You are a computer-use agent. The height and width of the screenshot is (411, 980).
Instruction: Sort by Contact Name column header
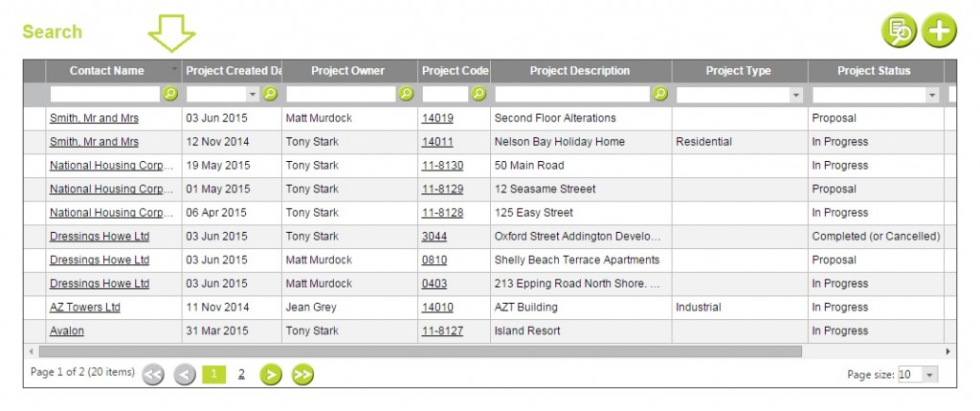107,71
